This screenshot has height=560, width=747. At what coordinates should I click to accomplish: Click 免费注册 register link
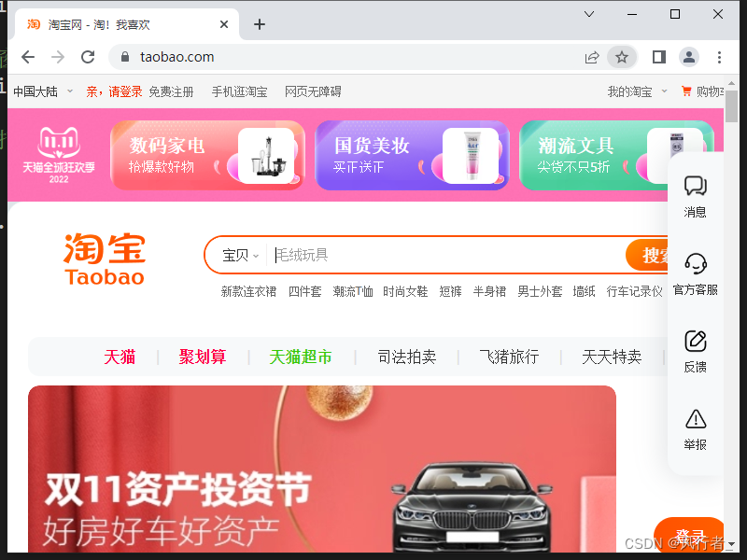[171, 91]
